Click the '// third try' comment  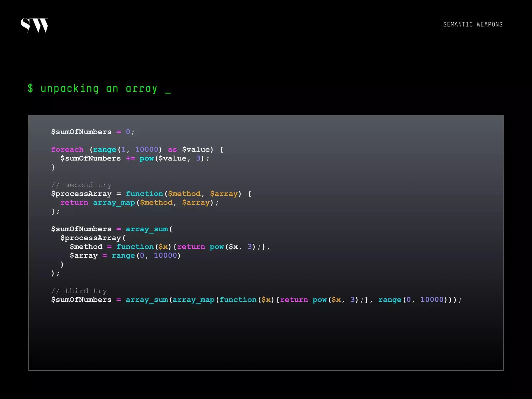point(79,291)
